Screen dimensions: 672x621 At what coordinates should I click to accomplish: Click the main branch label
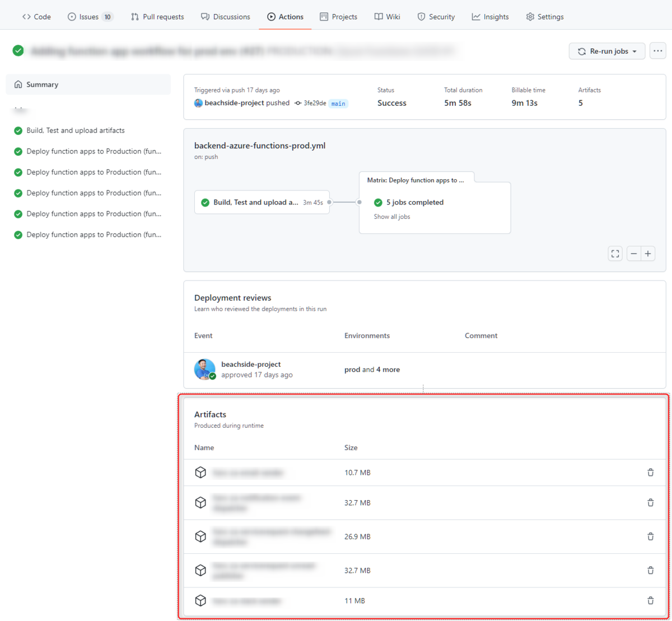[x=338, y=103]
